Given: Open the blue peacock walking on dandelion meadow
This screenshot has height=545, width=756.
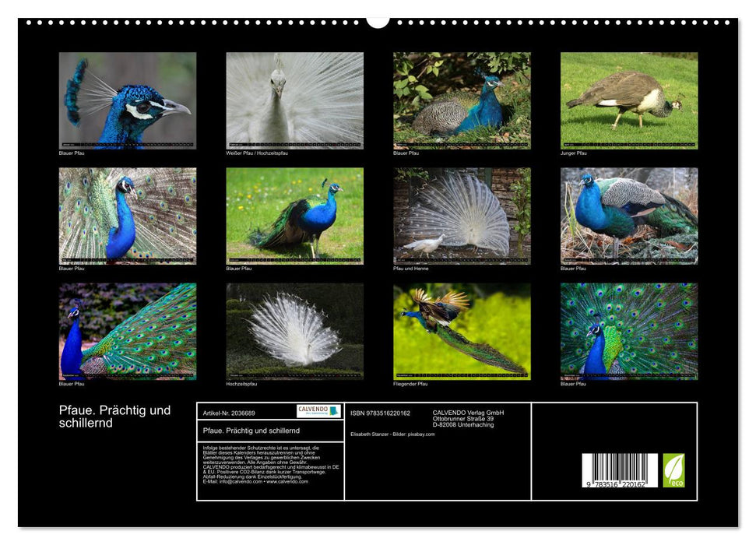Looking at the screenshot, I should (x=294, y=216).
